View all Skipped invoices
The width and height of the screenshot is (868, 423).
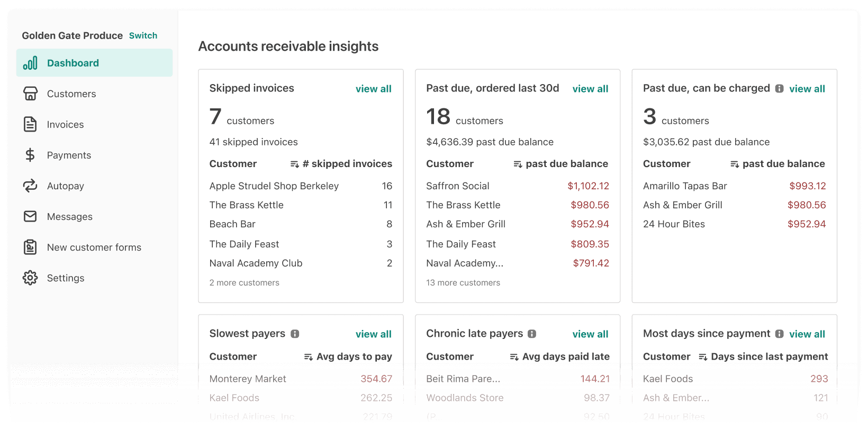[373, 89]
